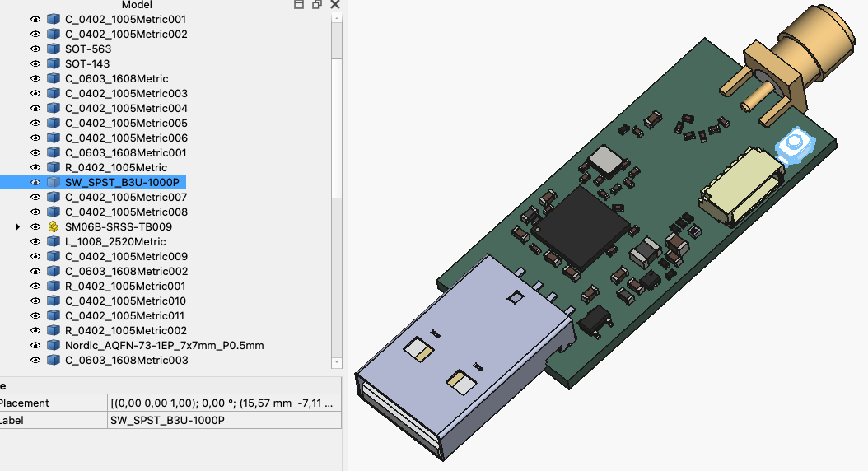This screenshot has width=868, height=471.
Task: Click the cream JST connector on the board
Action: click(742, 185)
